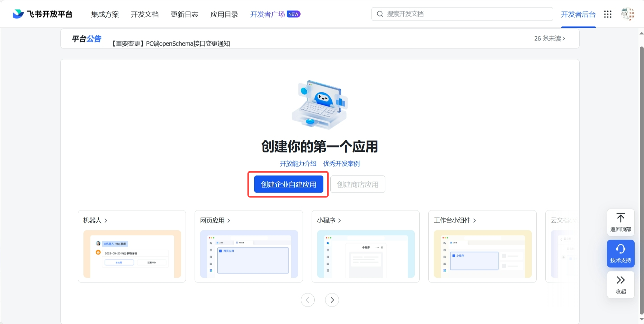Viewport: 644px width, 324px height.
Task: Open the 开放能力介绍 link
Action: pos(298,164)
